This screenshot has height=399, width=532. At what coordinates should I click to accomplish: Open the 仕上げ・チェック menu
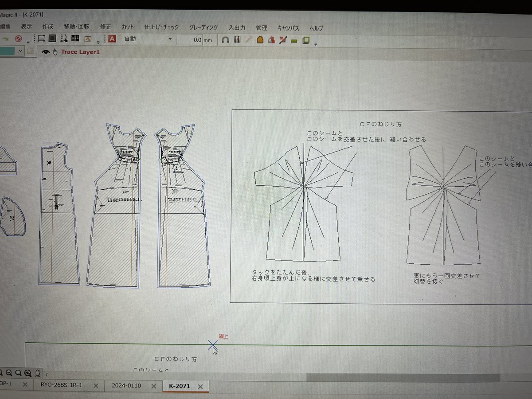click(x=161, y=27)
